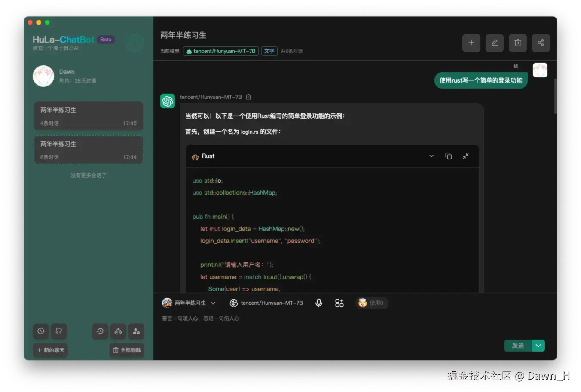Click the current model tag tencent/Hunyuan-MT-7B in header
Viewport: 581px width, 392px height.
[221, 51]
